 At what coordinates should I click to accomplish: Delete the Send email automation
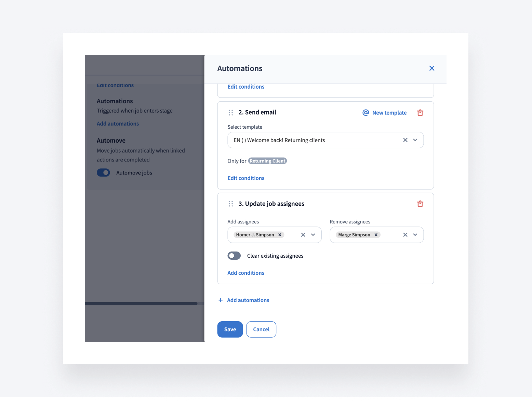[420, 113]
